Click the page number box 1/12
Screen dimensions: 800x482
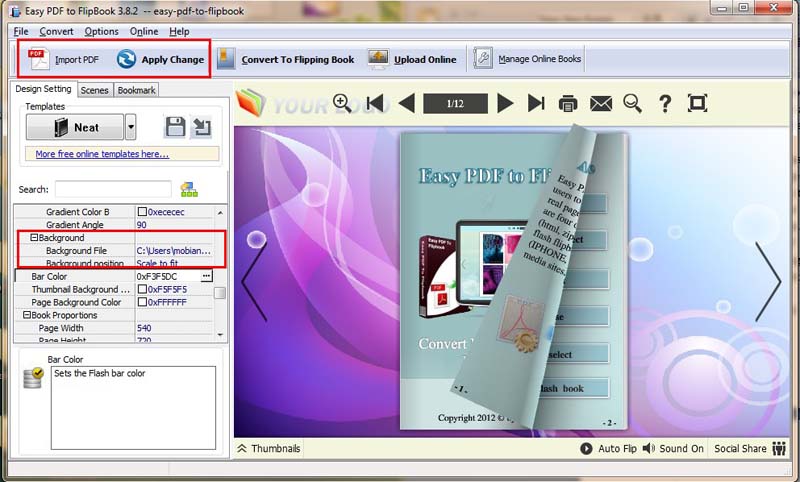[x=455, y=104]
